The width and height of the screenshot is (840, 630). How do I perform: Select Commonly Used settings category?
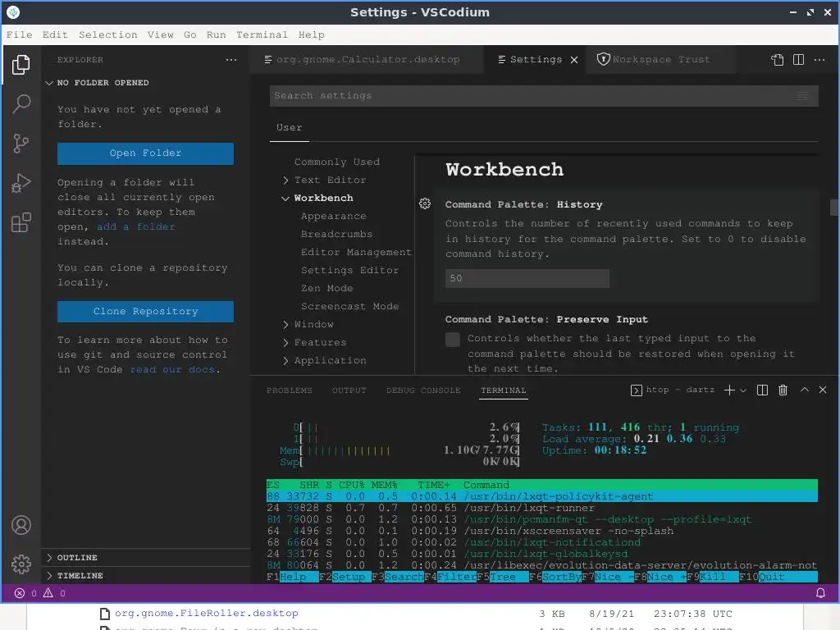click(x=337, y=162)
